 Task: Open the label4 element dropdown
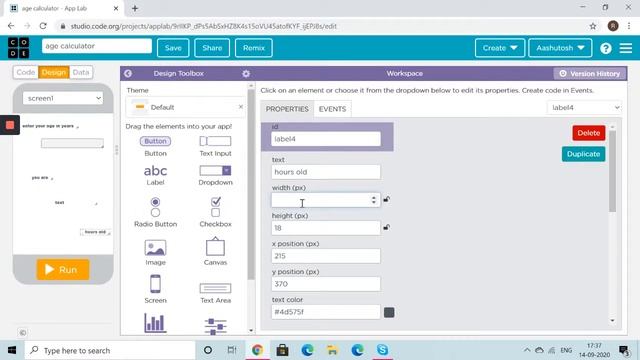pos(584,108)
